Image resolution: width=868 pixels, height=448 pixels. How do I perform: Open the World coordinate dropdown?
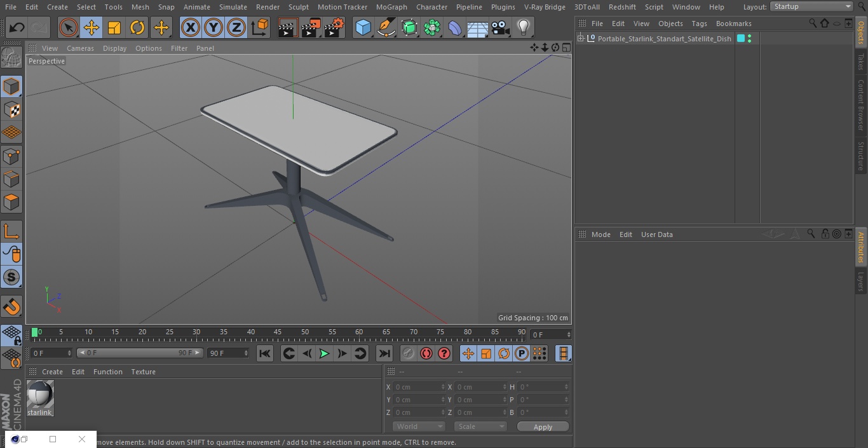click(418, 426)
